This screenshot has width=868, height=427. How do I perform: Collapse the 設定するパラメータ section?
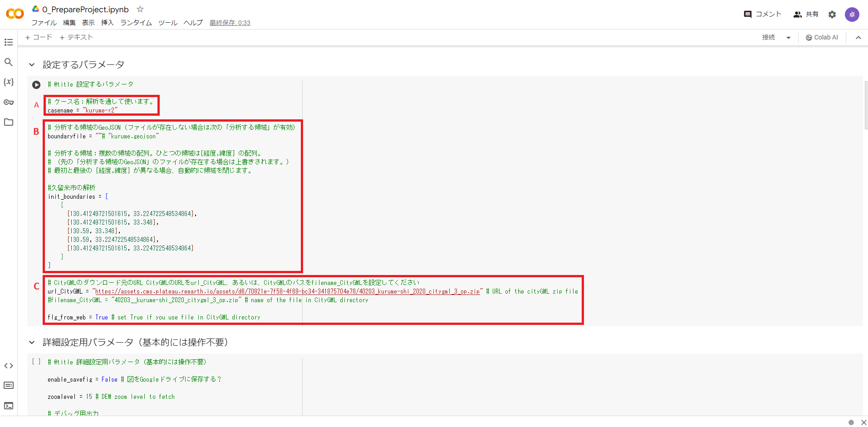coord(32,65)
